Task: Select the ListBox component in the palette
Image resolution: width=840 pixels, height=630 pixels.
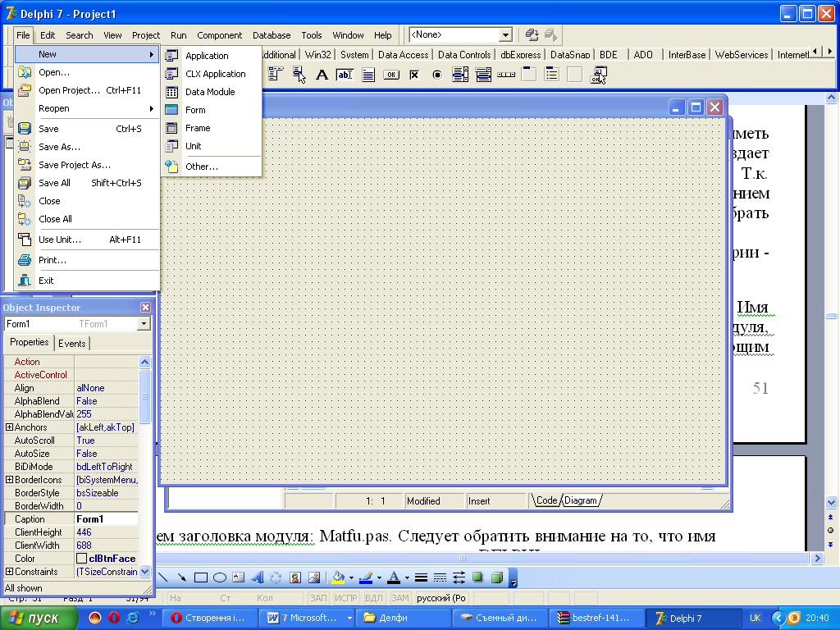Action: [x=460, y=75]
